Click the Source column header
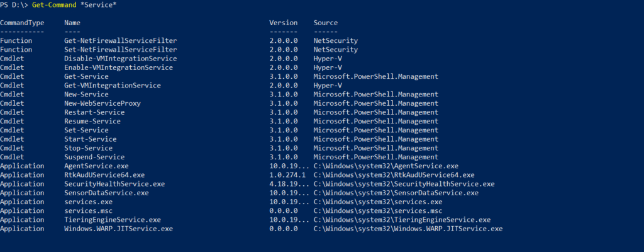The height and width of the screenshot is (252, 644). (326, 23)
